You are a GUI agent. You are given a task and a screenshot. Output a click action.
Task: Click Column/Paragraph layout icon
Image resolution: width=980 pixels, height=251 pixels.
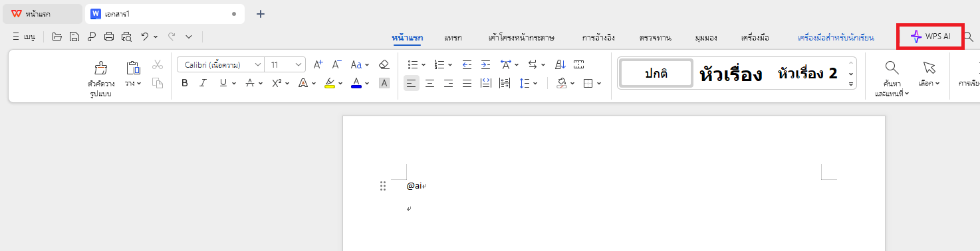pos(504,83)
